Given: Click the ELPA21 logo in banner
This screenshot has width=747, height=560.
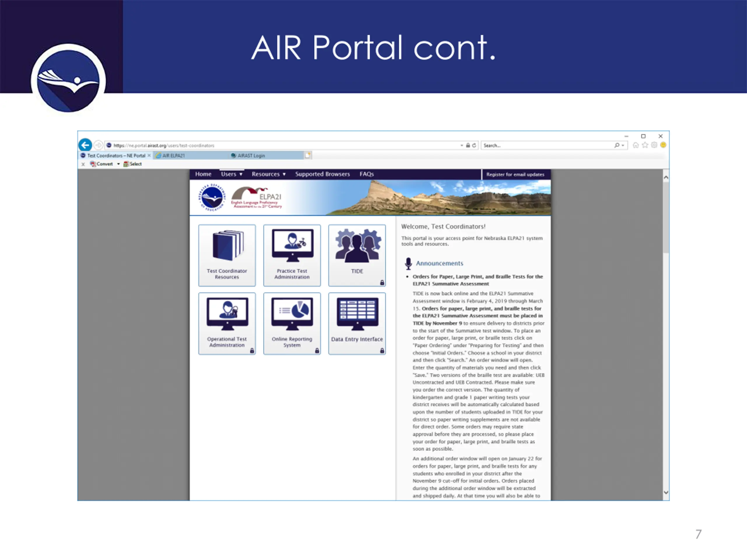Looking at the screenshot, I should [x=257, y=197].
